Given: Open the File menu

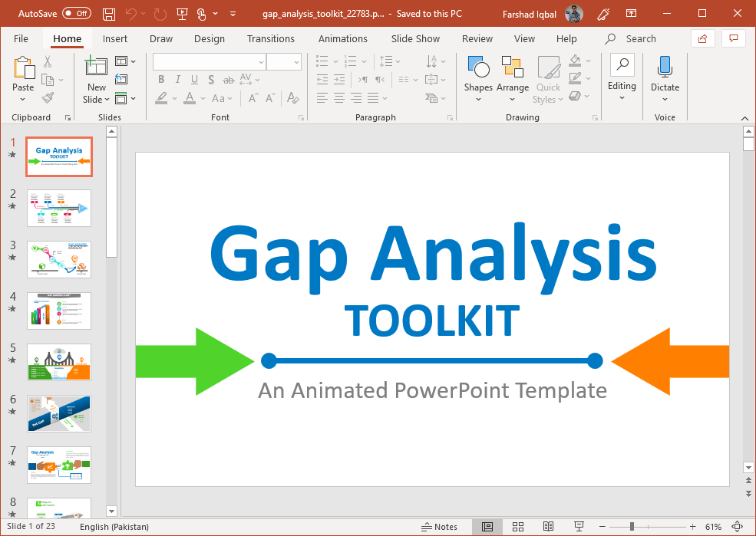Looking at the screenshot, I should 21,38.
